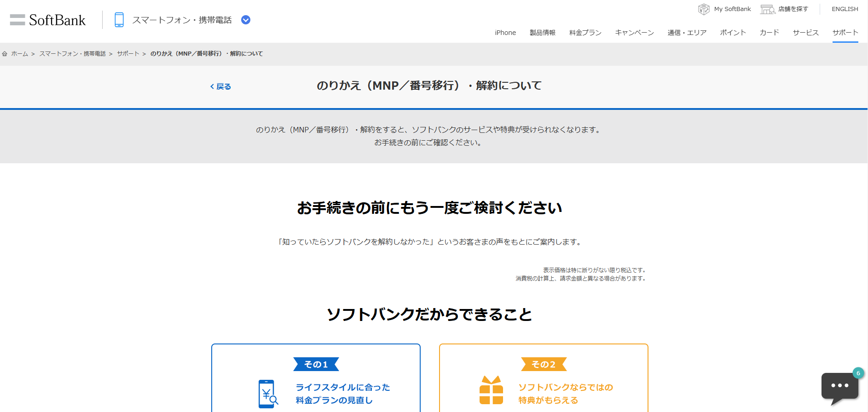Click the その1 blue ribbon label
The height and width of the screenshot is (412, 868).
pos(316,364)
